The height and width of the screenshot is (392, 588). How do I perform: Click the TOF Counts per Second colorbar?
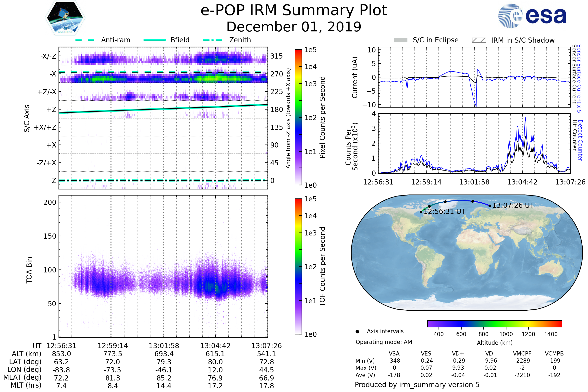298,266
